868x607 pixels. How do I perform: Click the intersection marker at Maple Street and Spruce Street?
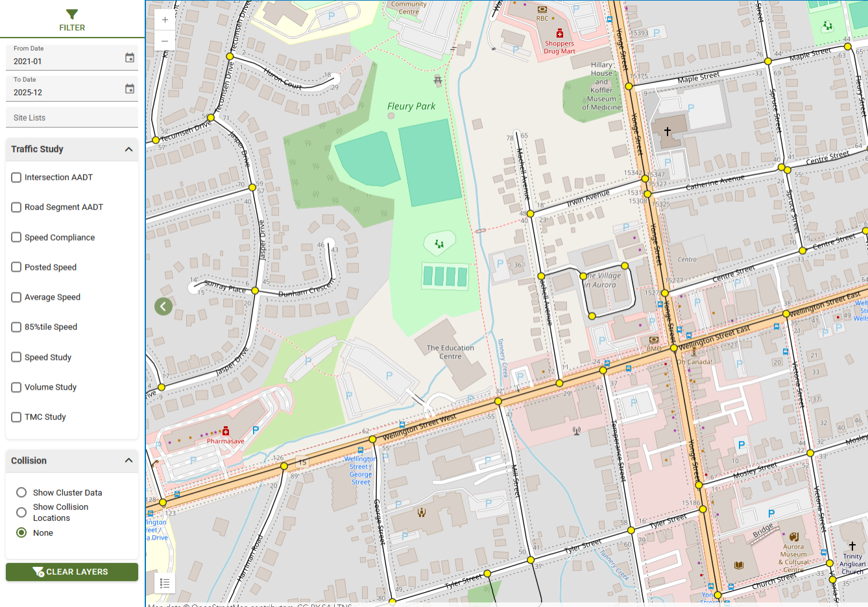(767, 61)
